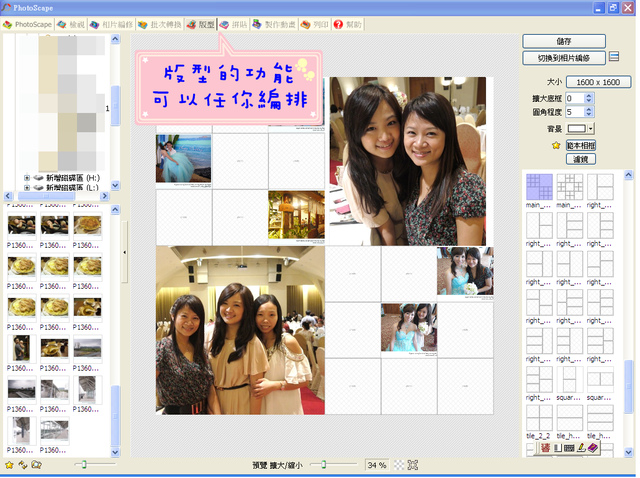The height and width of the screenshot is (478, 640).
Task: Expand the 新增磁碟區 (H:) drive node
Action: point(27,178)
